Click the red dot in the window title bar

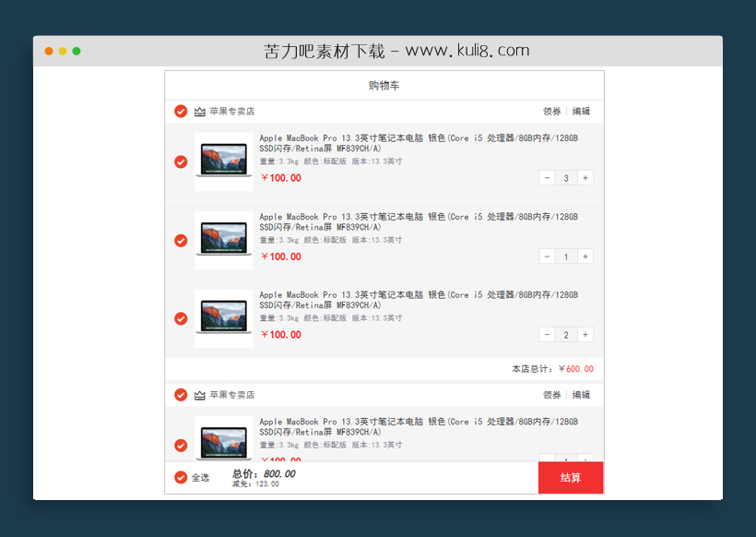[x=48, y=51]
